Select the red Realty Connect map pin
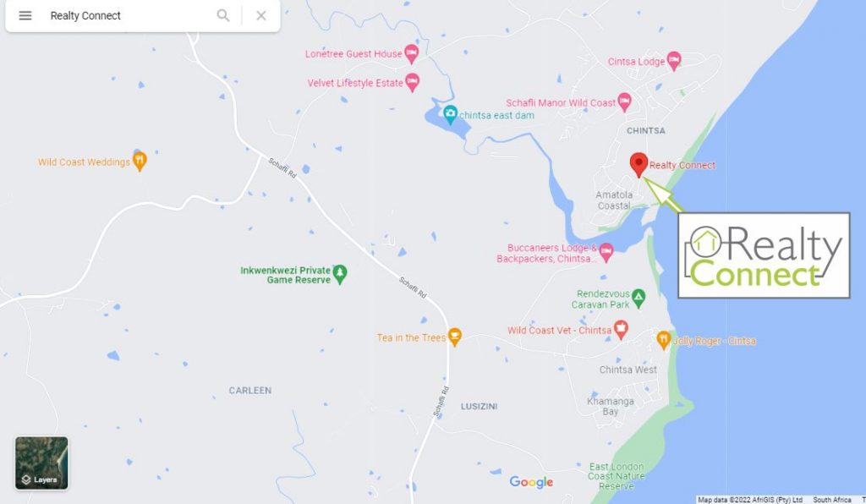The image size is (866, 504). (x=639, y=165)
